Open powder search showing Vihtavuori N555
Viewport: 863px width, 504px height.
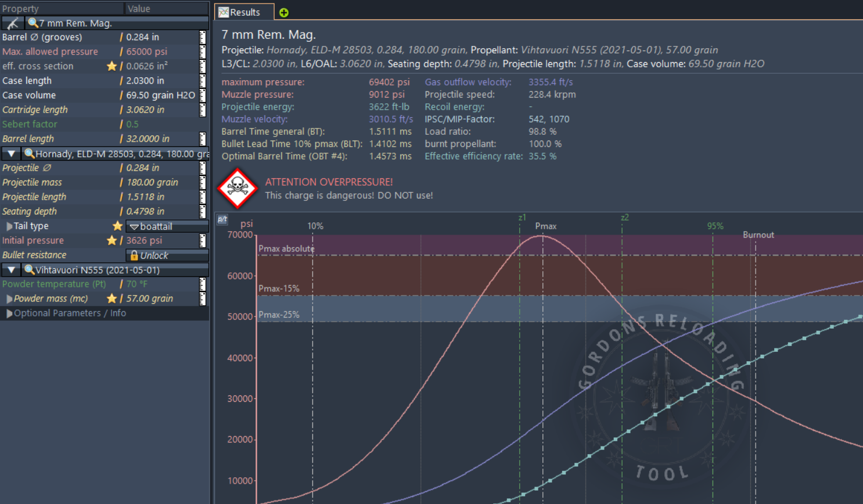(x=116, y=270)
